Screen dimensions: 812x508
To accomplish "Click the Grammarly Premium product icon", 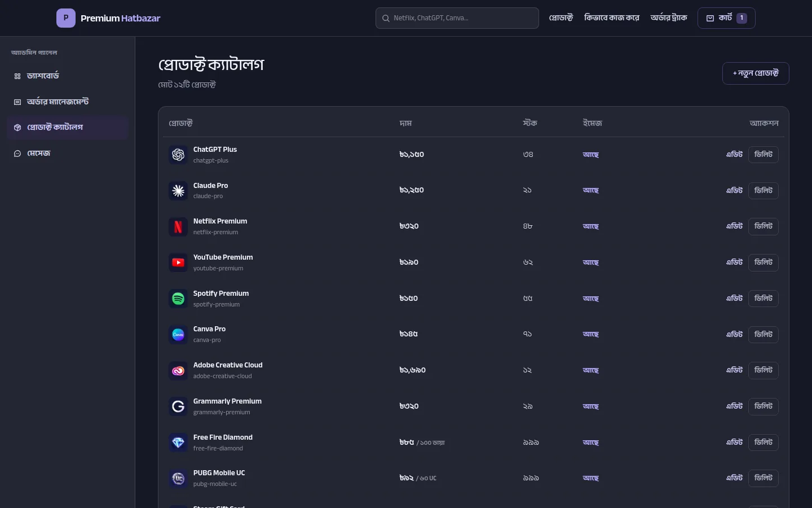I will tap(178, 406).
